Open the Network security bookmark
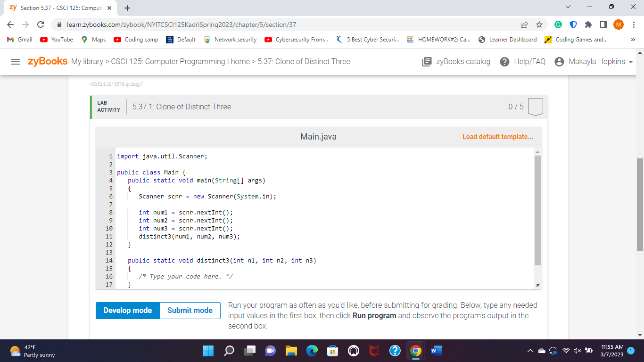 point(230,40)
